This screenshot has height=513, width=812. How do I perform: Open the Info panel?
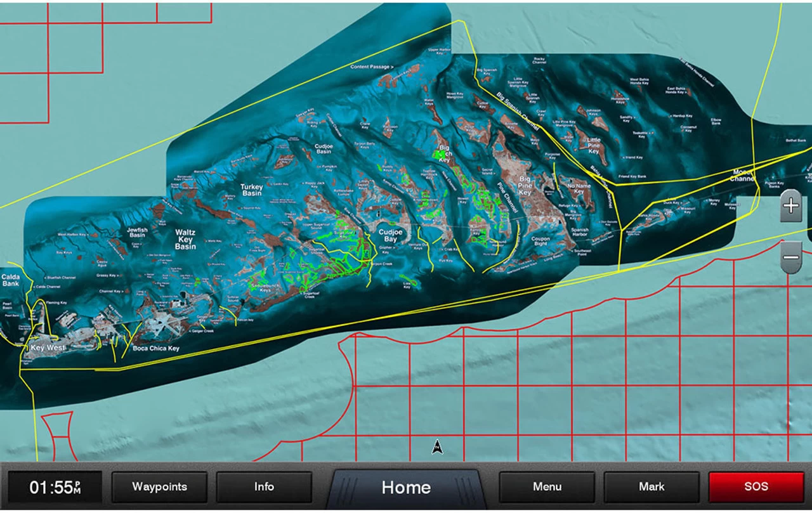click(x=264, y=487)
